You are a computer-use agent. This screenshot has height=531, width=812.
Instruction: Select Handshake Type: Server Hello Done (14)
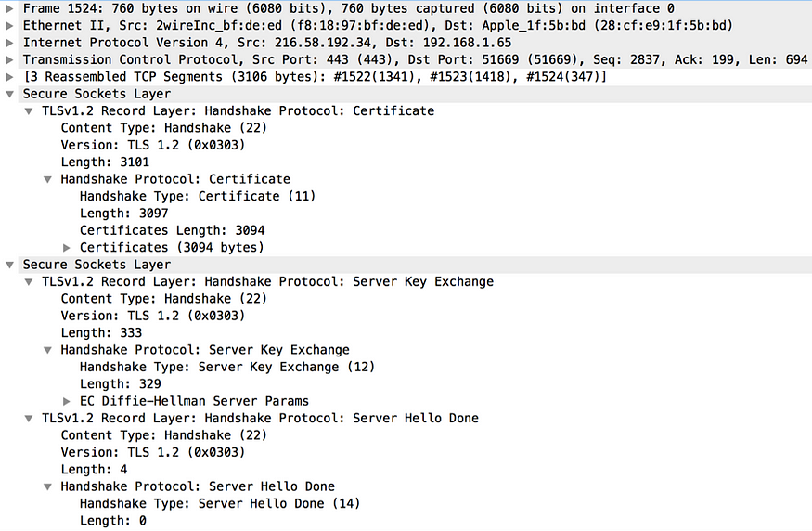220,503
